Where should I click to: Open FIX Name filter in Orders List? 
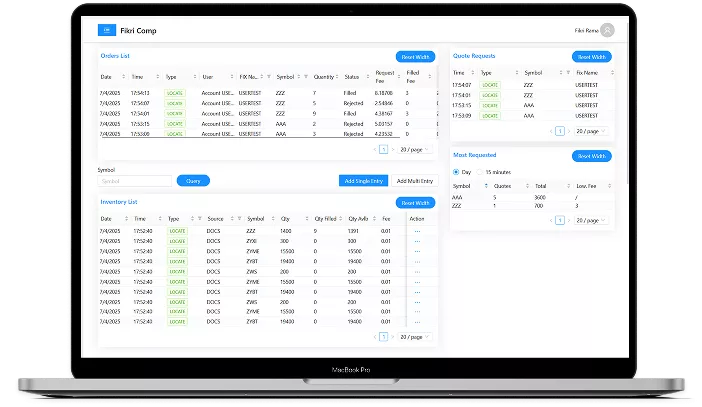(x=269, y=77)
